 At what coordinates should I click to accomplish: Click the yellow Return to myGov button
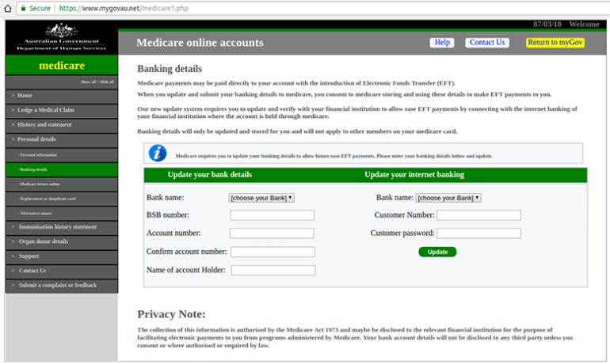pos(555,43)
